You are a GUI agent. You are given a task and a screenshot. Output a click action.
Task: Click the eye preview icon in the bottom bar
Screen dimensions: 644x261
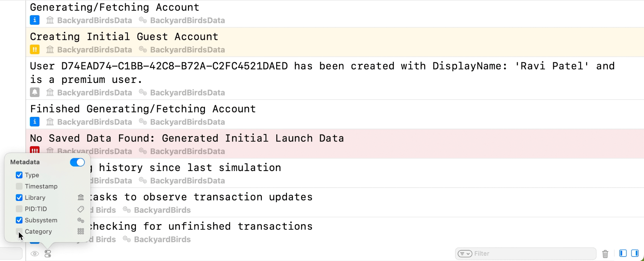[x=35, y=254]
